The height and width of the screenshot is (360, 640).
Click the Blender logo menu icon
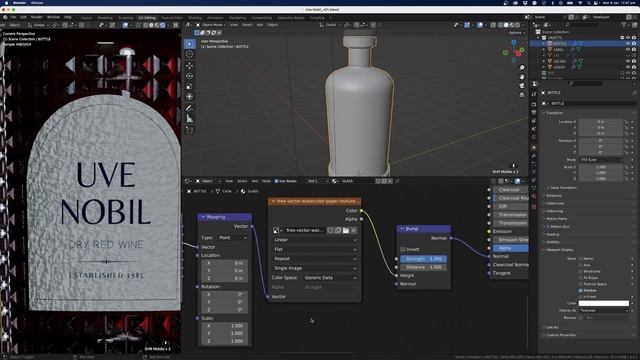point(5,17)
